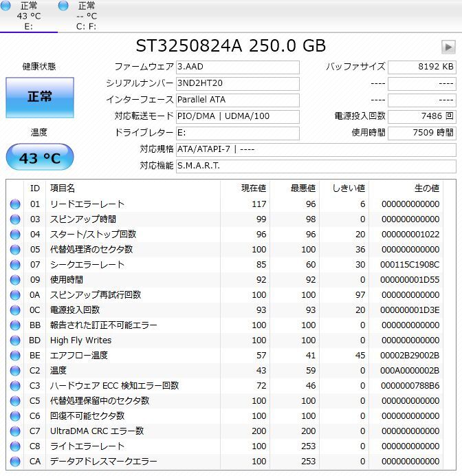462x476 pixels.
Task: Click status orb for High Fly Writes row
Action: pyautogui.click(x=15, y=340)
